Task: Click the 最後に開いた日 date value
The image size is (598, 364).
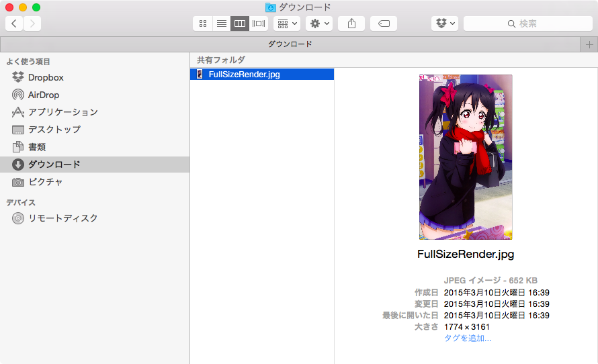Action: click(x=497, y=316)
